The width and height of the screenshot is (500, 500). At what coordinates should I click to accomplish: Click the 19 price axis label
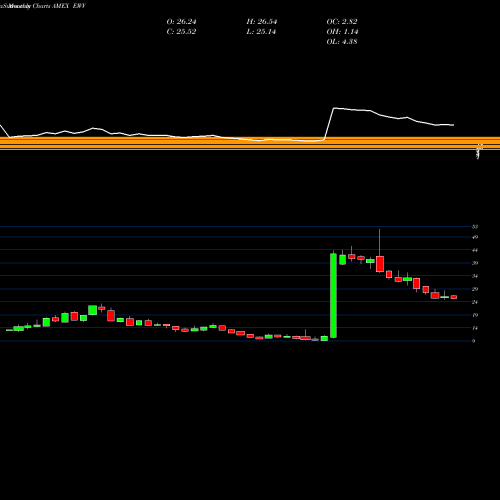pos(475,315)
